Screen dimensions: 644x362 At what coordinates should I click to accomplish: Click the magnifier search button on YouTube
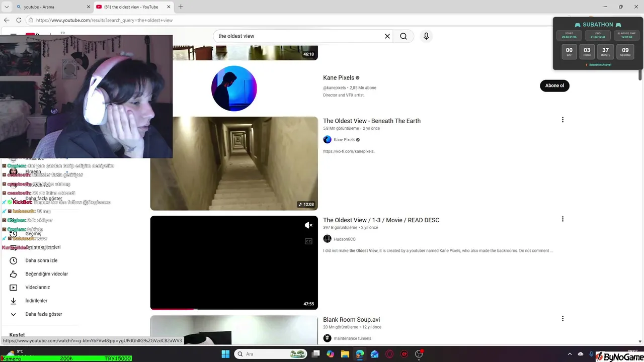[404, 36]
